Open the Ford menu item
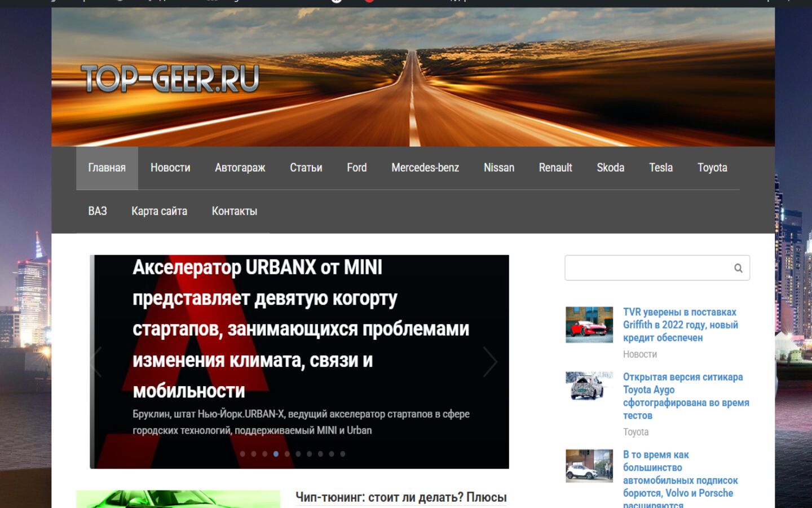The width and height of the screenshot is (812, 508). click(357, 168)
